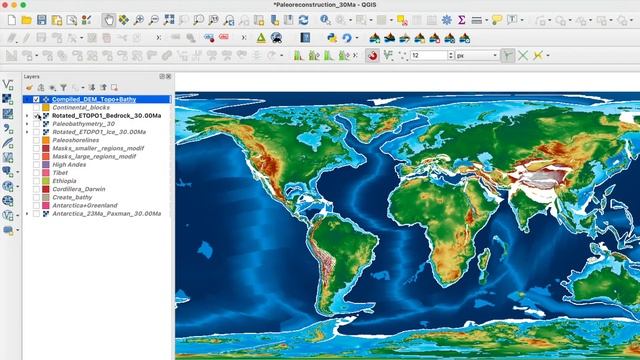
Task: Remove layer icon in Layers panel toolbar
Action: [x=115, y=87]
